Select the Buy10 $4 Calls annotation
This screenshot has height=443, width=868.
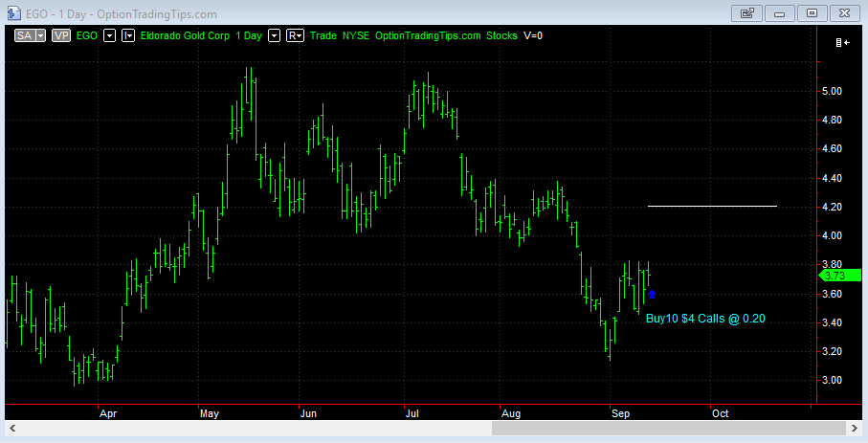pyautogui.click(x=705, y=319)
